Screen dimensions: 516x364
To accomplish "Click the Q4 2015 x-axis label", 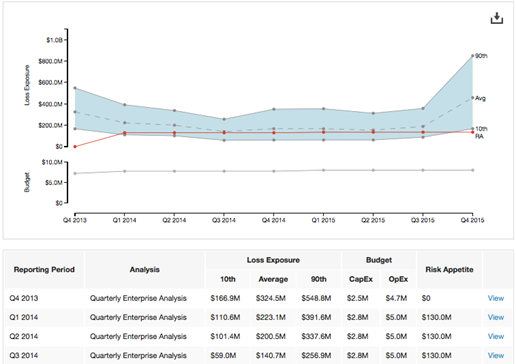I will (472, 220).
